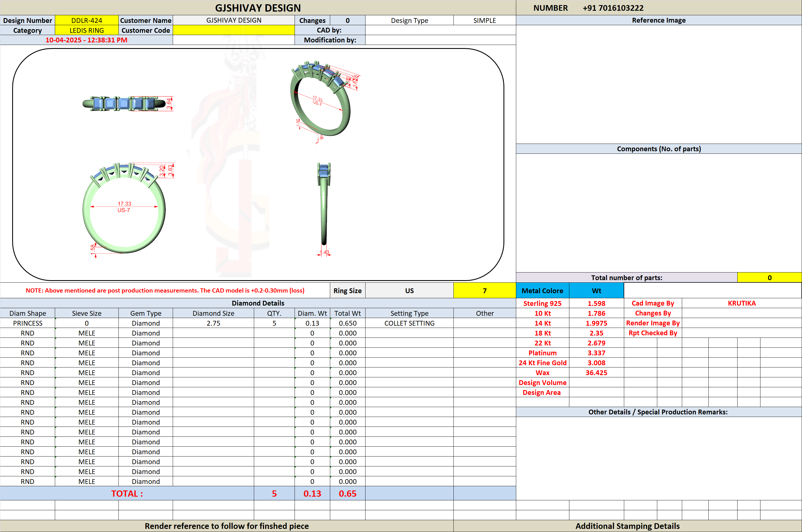Select the Additional Stamping Details footer
This screenshot has width=802, height=532.
pyautogui.click(x=627, y=526)
